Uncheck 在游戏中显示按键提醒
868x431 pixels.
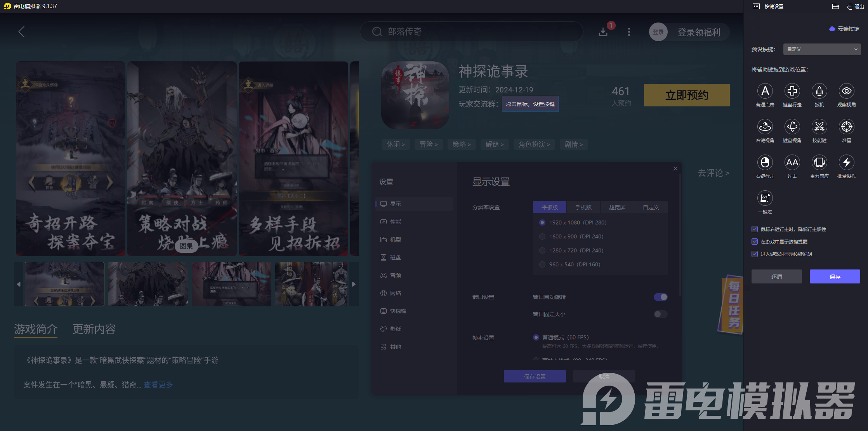click(755, 242)
